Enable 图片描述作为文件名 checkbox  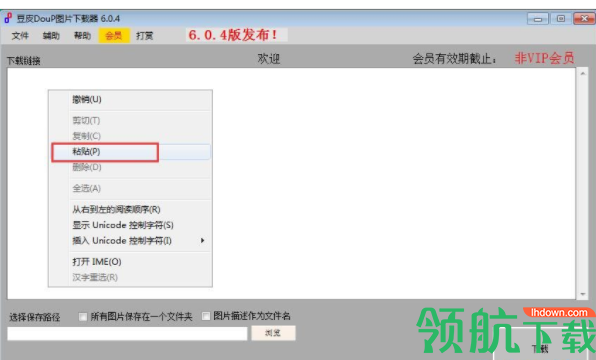pos(206,316)
